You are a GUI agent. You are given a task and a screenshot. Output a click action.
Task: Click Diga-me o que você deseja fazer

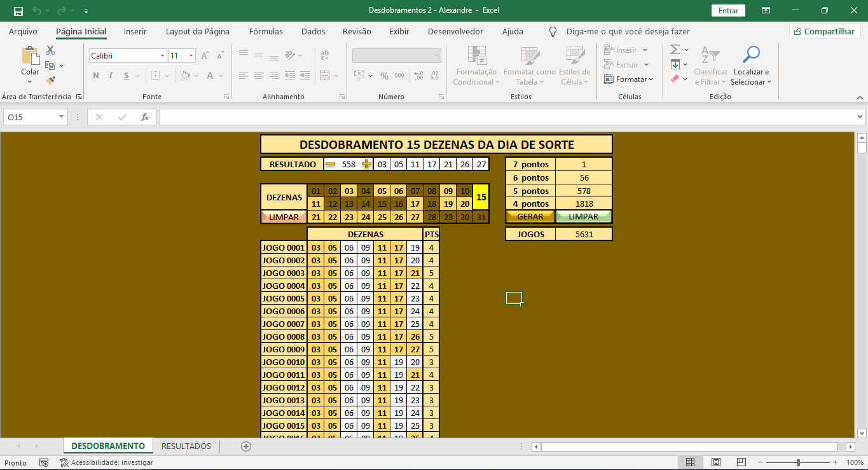[x=628, y=31]
